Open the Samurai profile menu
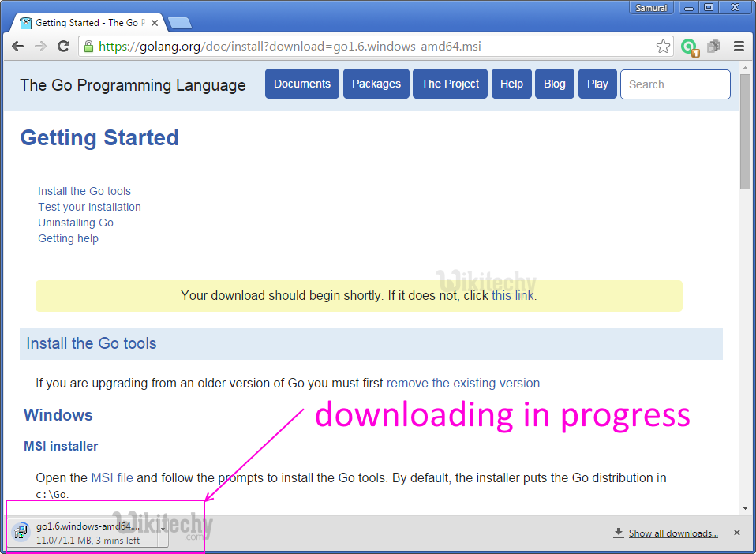The image size is (756, 554). coord(652,7)
